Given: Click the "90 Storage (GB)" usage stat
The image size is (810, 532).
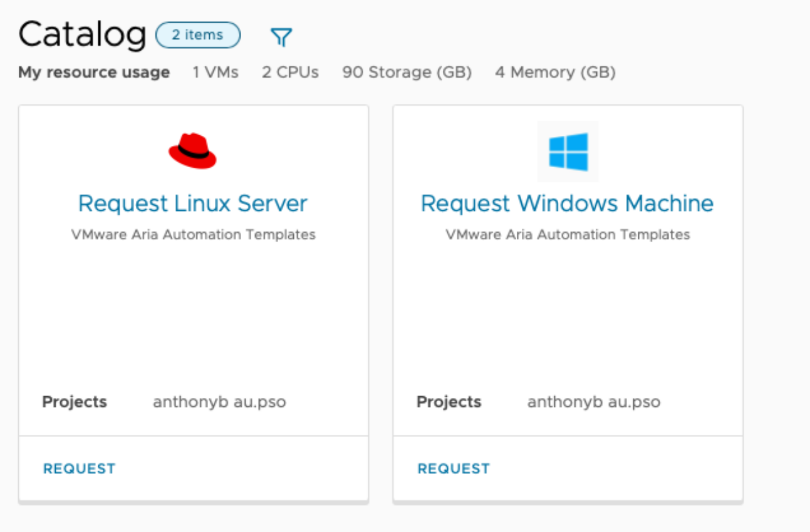Looking at the screenshot, I should pos(407,73).
